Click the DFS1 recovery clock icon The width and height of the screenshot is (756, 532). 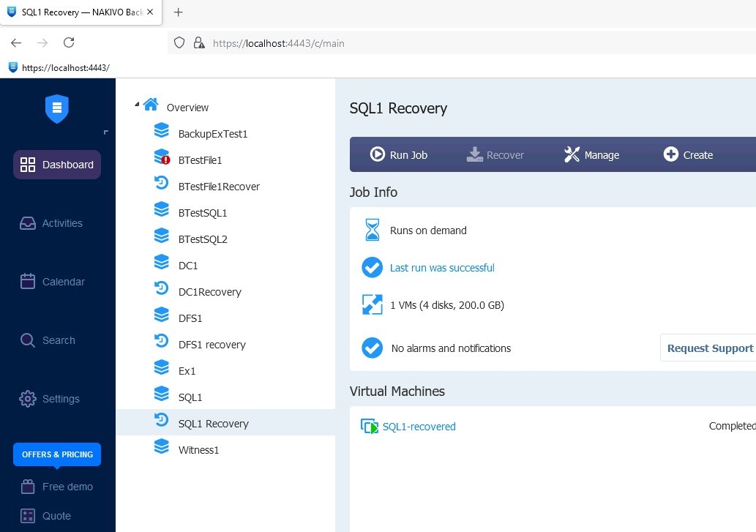click(161, 341)
